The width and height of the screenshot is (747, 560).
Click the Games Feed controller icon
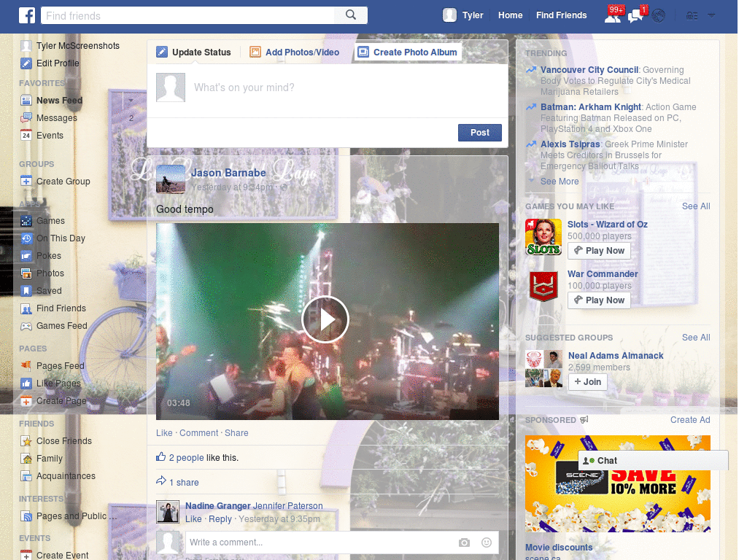pyautogui.click(x=26, y=326)
